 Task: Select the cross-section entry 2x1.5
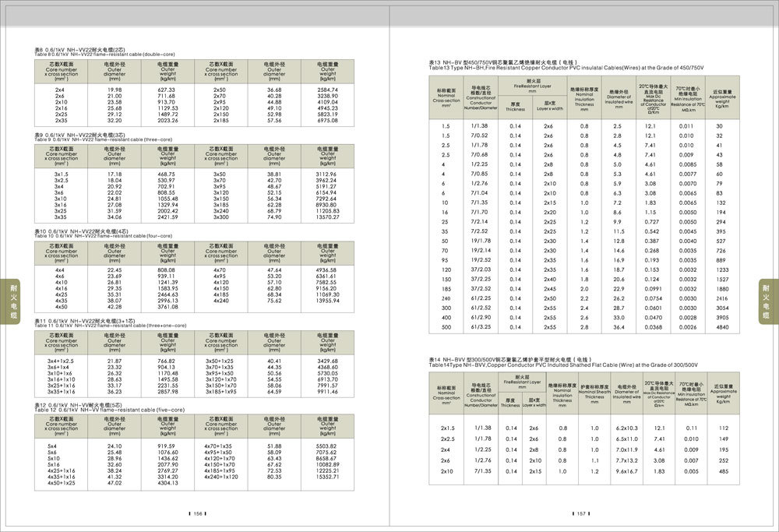[x=447, y=428]
